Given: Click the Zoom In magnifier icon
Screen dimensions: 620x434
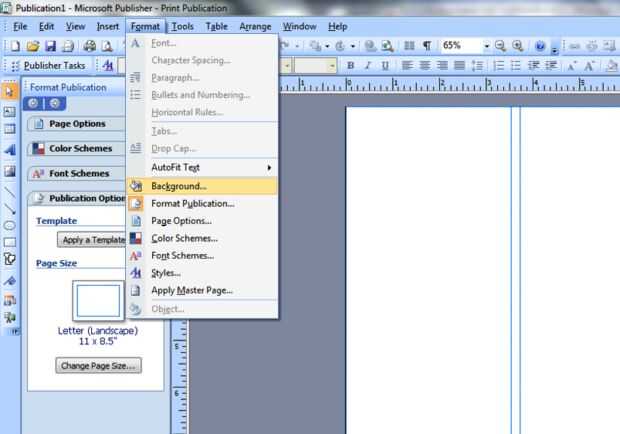Looking at the screenshot, I should pyautogui.click(x=518, y=46).
